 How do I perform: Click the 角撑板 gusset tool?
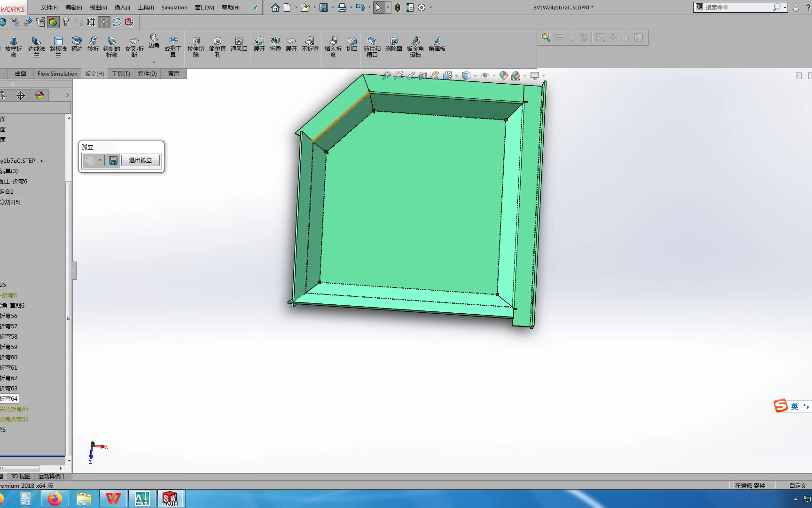tap(437, 44)
